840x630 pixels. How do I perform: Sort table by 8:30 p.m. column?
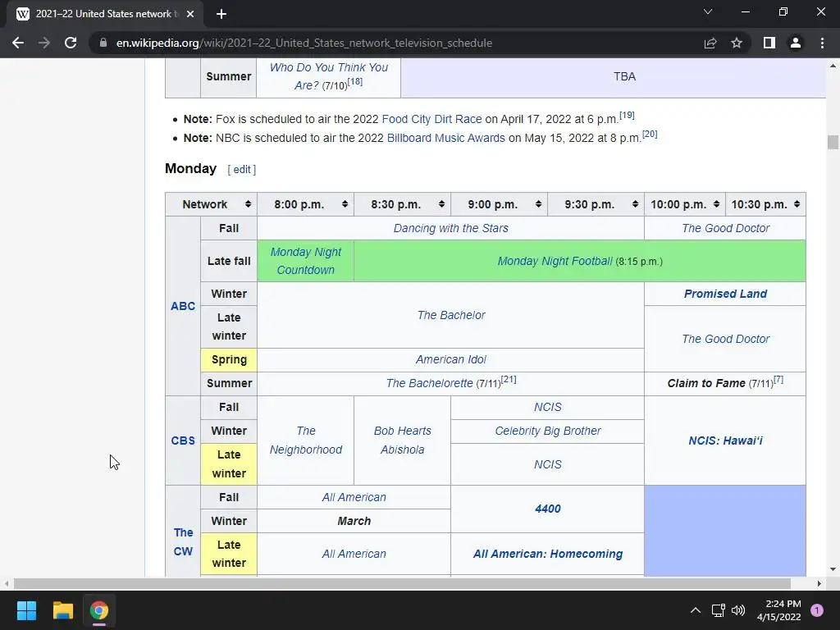coord(441,204)
